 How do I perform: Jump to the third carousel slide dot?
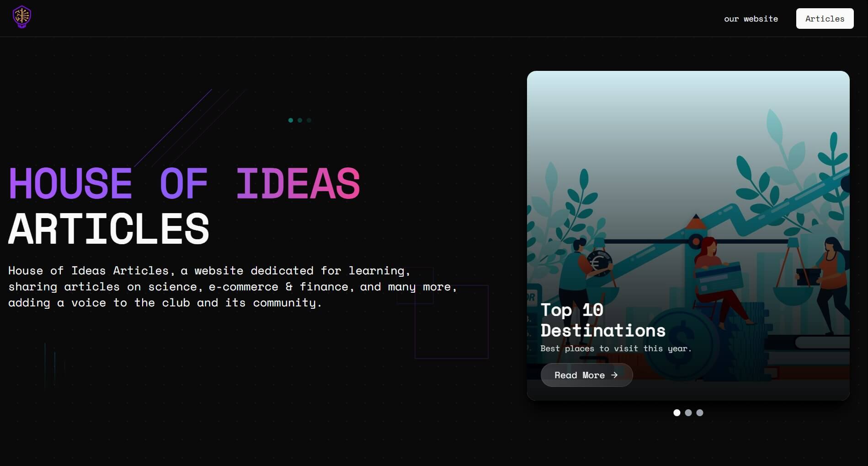point(699,412)
